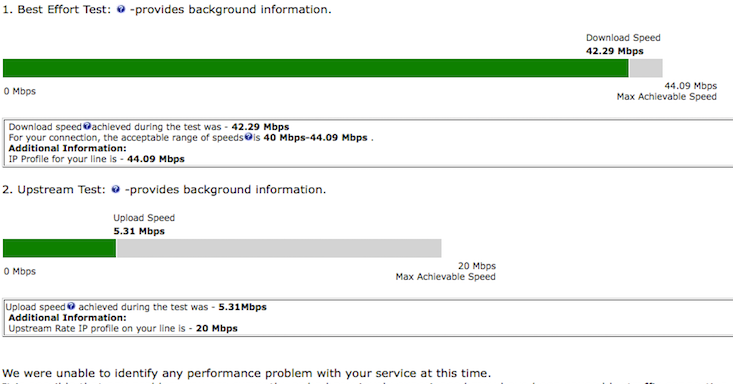Image resolution: width=733 pixels, height=384 pixels.
Task: Click 'Download Speed' label above bar
Action: (x=623, y=38)
